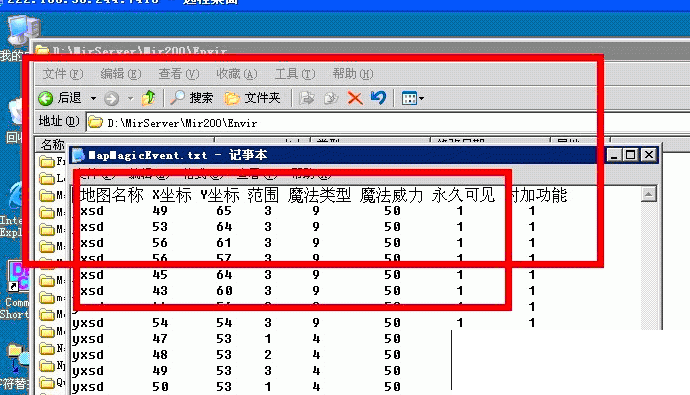This screenshot has width=690, height=395.
Task: Click the folder icon in Explorer window title bar
Action: [42, 51]
